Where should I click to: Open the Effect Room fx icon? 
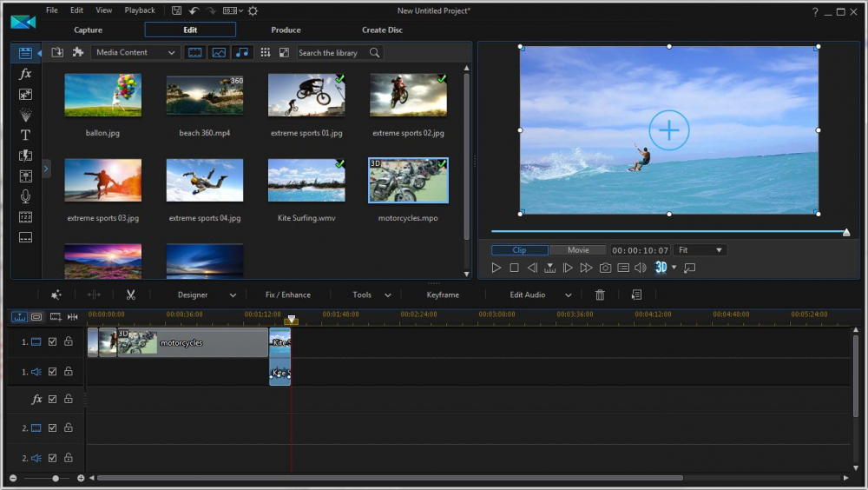point(25,74)
